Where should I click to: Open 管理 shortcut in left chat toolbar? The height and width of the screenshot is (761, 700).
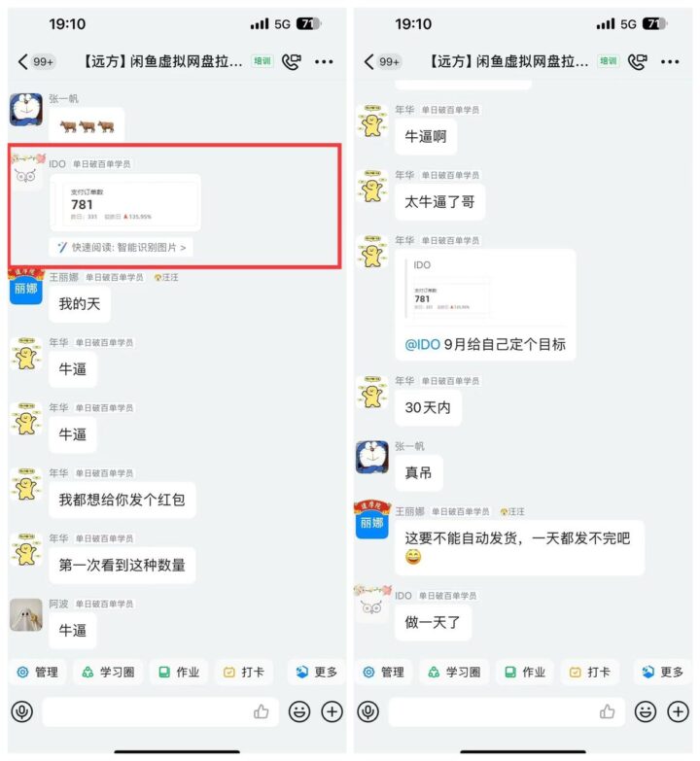point(37,673)
